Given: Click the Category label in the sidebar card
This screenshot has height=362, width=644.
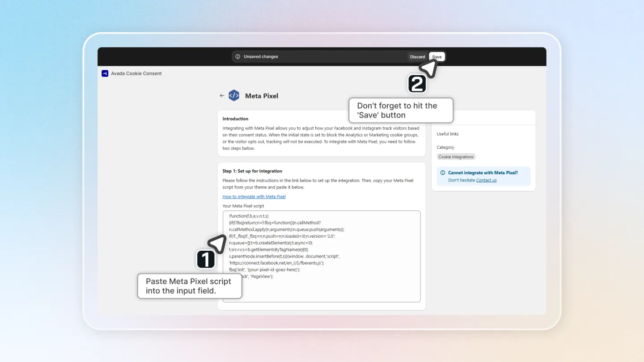Looking at the screenshot, I should click(x=445, y=147).
